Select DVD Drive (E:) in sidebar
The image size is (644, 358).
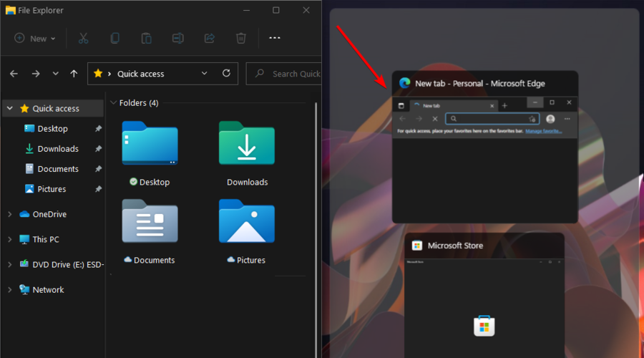[x=68, y=265]
